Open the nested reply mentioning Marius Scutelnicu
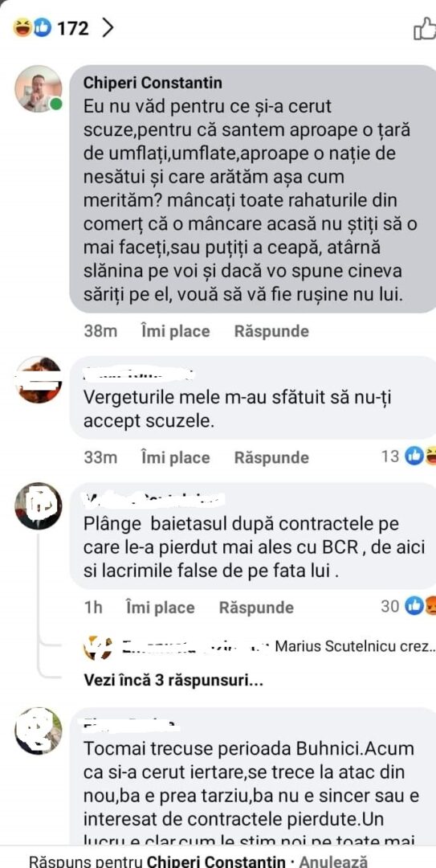The width and height of the screenshot is (436, 868). [x=260, y=646]
